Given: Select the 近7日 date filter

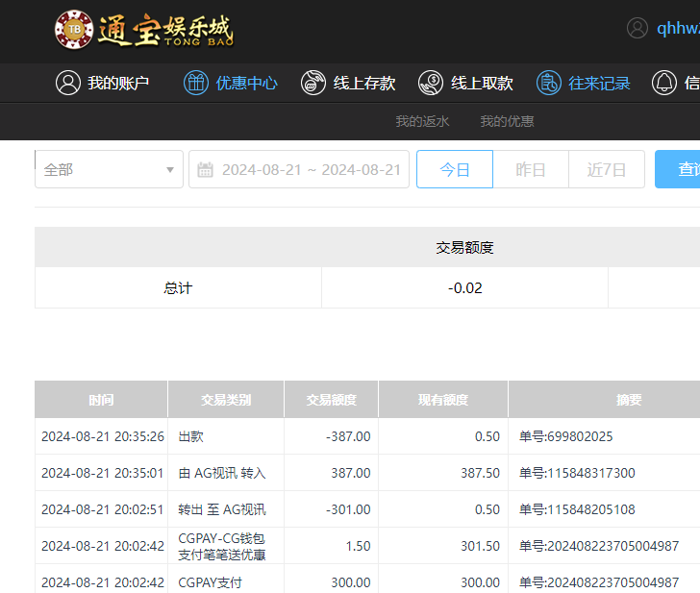Looking at the screenshot, I should (607, 170).
